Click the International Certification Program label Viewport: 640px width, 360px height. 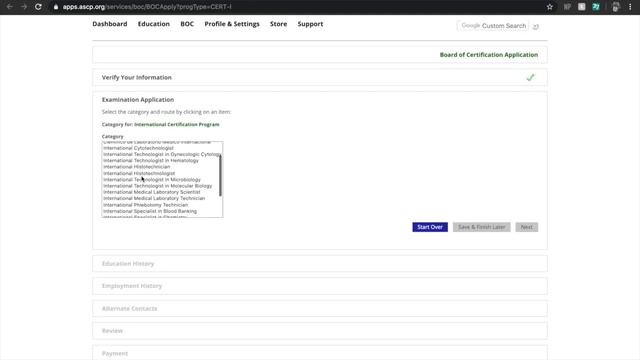177,124
